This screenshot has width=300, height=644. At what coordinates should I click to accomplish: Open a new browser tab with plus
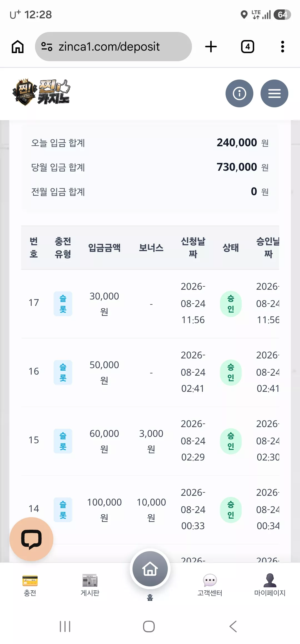pyautogui.click(x=211, y=46)
